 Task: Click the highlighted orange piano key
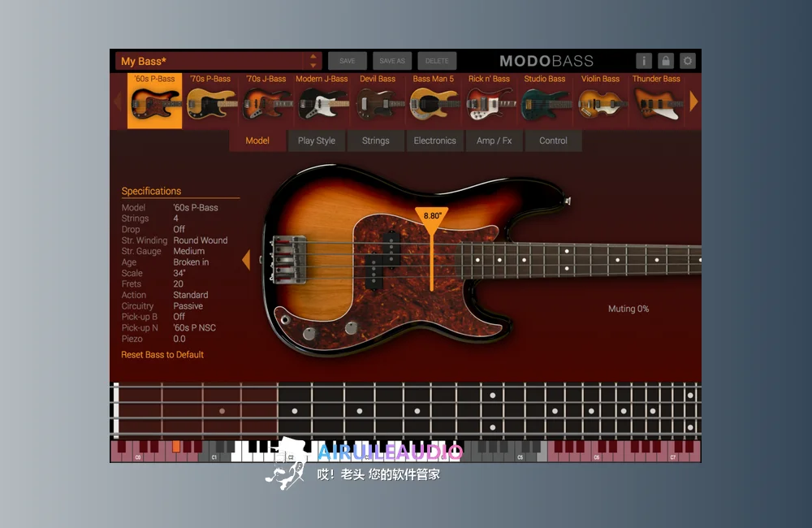tap(176, 446)
